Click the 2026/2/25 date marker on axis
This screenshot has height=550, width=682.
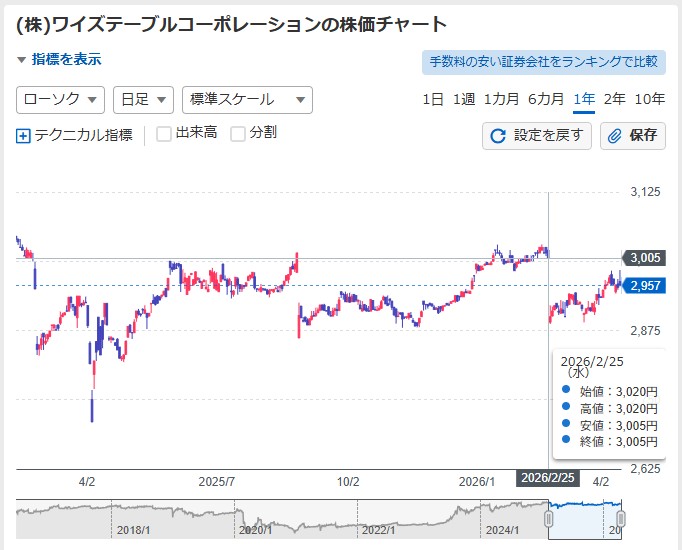click(x=548, y=478)
